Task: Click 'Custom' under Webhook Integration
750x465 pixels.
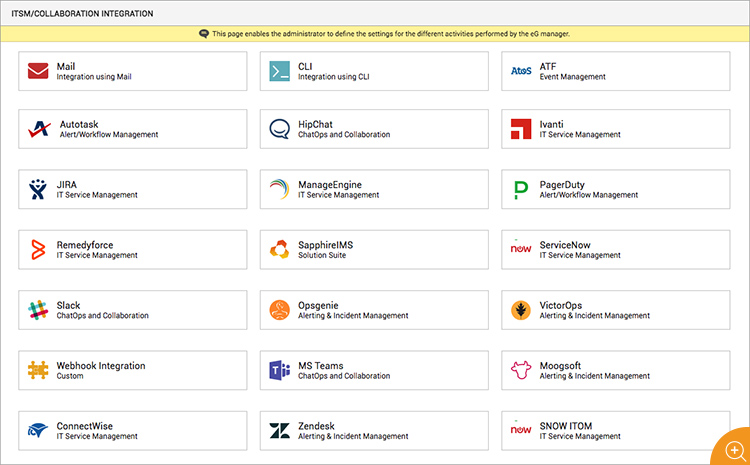Action: 70,376
